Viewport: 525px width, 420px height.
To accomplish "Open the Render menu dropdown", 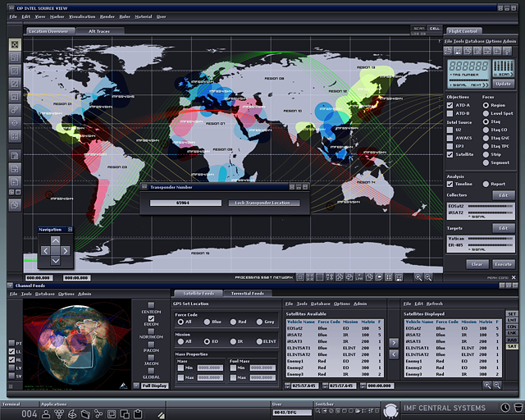I will point(107,16).
